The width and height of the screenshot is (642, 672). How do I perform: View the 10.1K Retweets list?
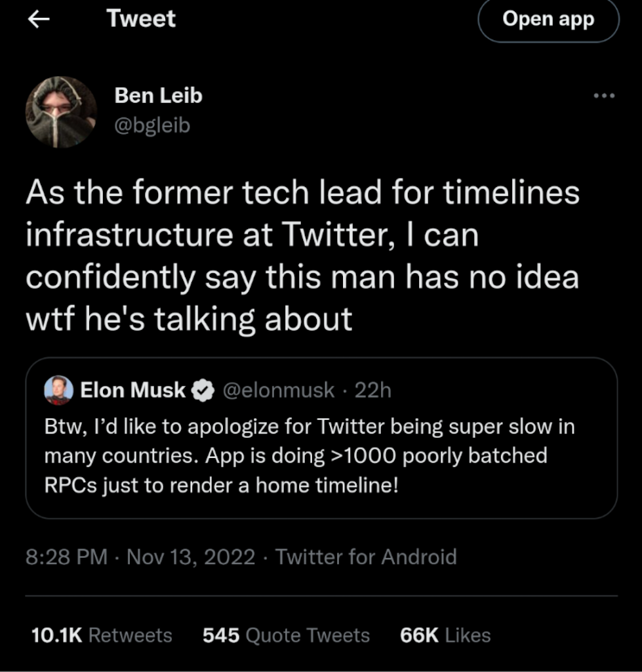pos(102,635)
